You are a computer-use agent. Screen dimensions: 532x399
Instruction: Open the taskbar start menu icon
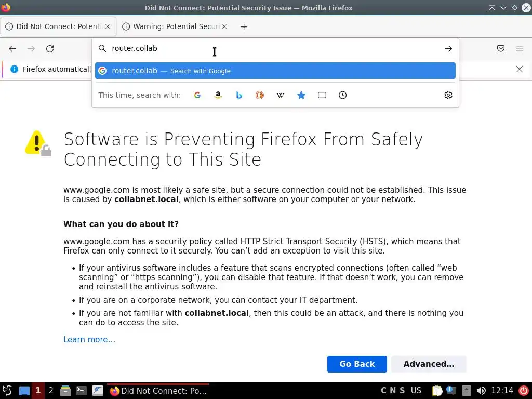(7, 391)
